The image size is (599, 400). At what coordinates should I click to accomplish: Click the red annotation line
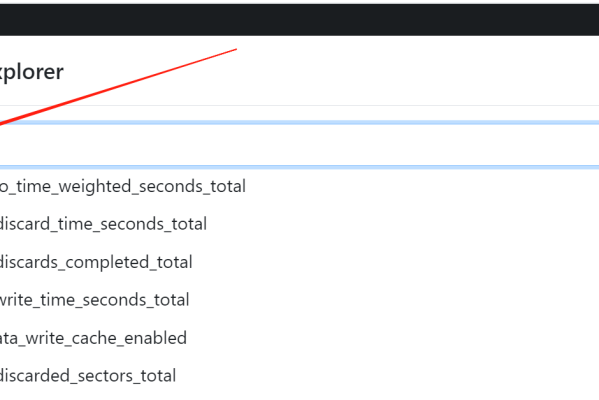pyautogui.click(x=118, y=87)
